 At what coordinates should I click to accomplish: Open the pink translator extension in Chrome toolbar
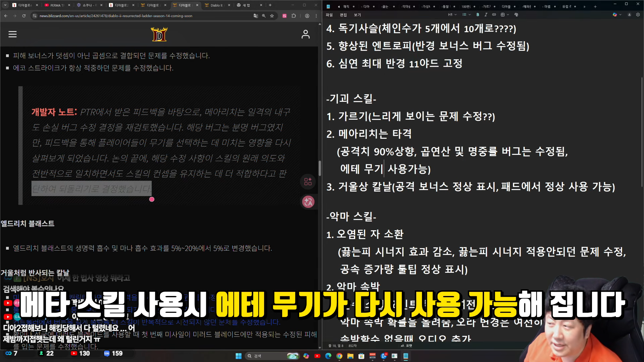[284, 16]
